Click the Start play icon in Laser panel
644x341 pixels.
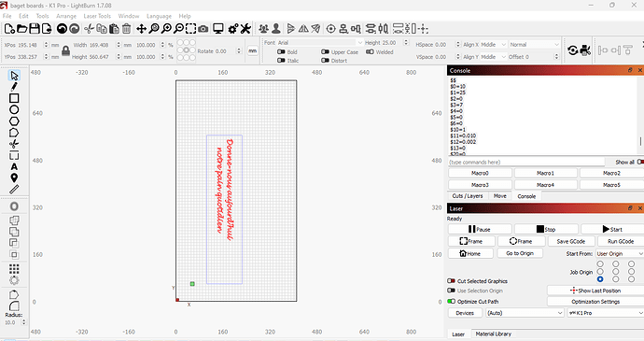pos(612,229)
